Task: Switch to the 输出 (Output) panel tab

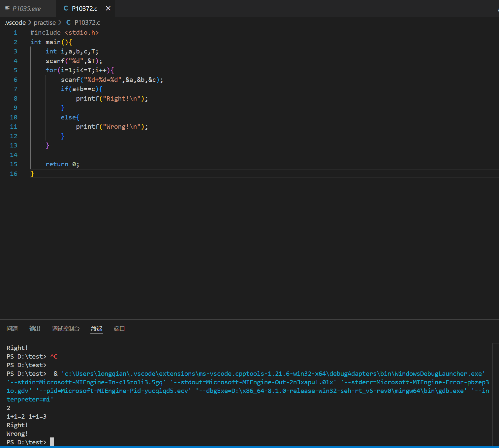Action: tap(35, 329)
